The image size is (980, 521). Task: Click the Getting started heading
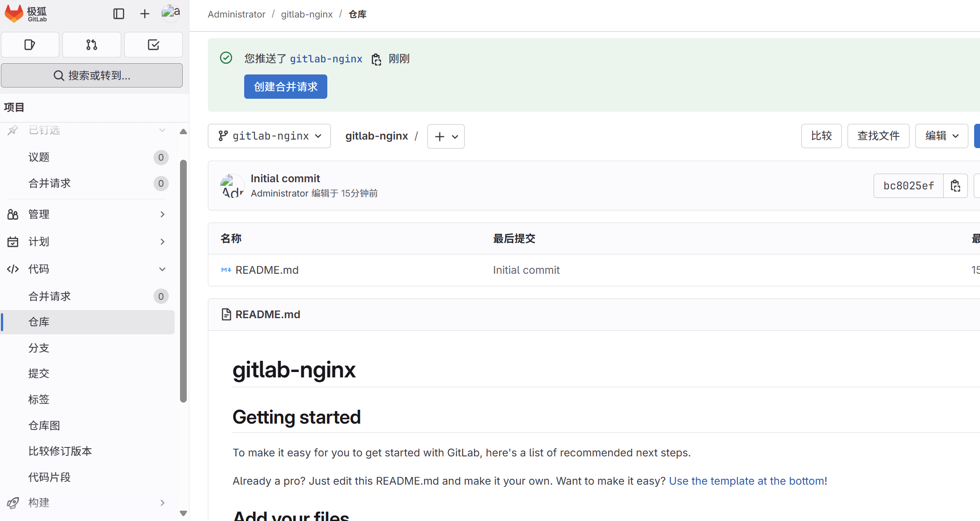point(296,417)
